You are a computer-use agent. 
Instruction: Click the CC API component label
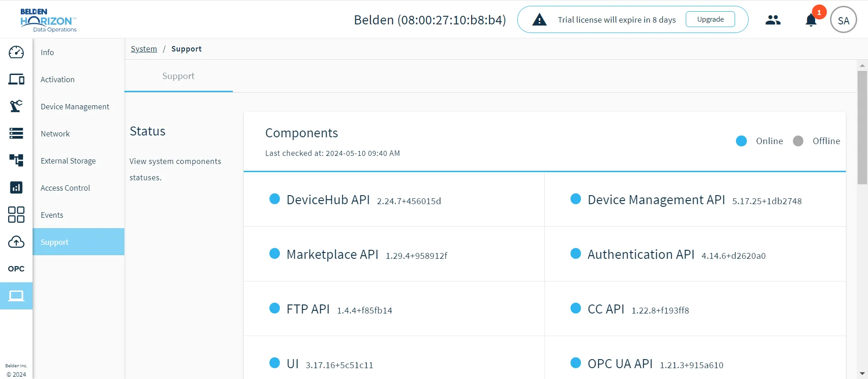[606, 309]
